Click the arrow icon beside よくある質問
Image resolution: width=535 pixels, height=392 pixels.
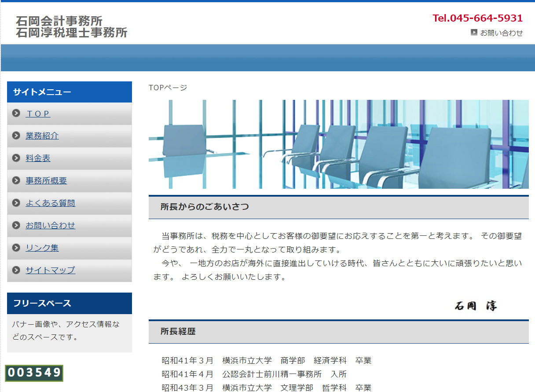[16, 203]
